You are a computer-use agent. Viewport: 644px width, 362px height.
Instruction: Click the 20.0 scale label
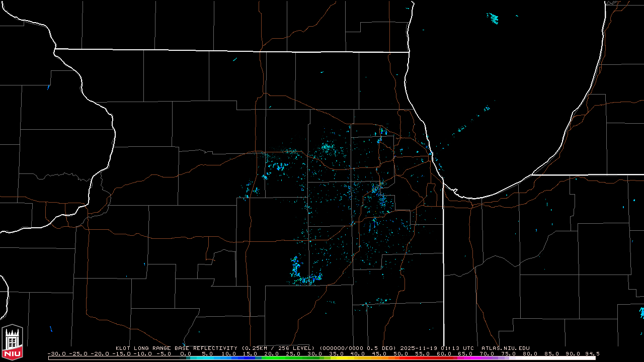pyautogui.click(x=272, y=353)
